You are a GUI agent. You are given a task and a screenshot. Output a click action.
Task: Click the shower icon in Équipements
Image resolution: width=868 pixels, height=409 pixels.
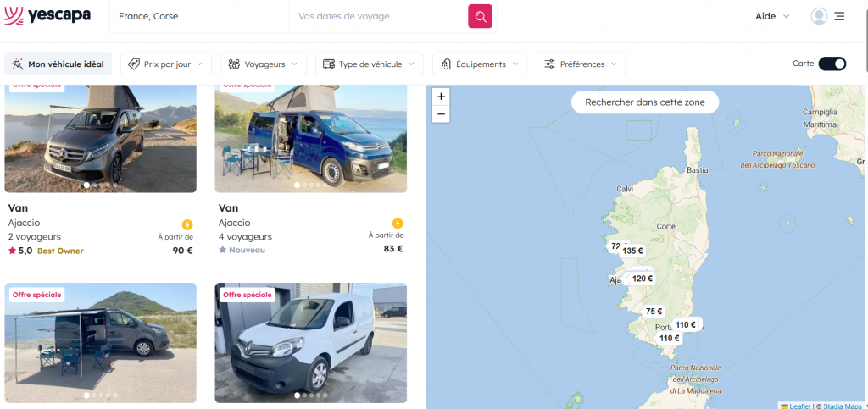coord(446,64)
